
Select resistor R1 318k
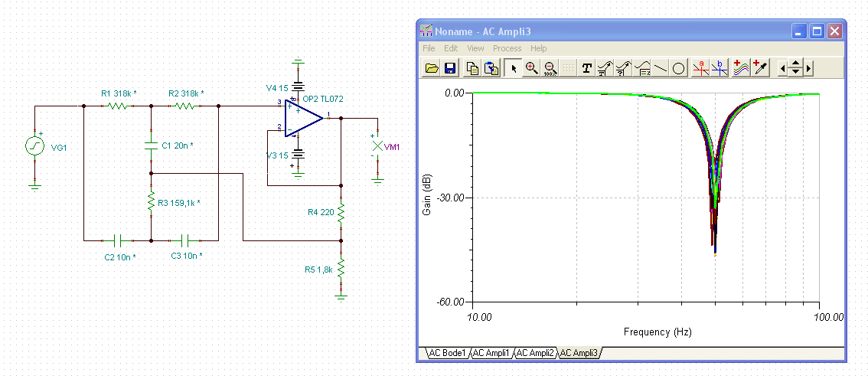pyautogui.click(x=117, y=106)
